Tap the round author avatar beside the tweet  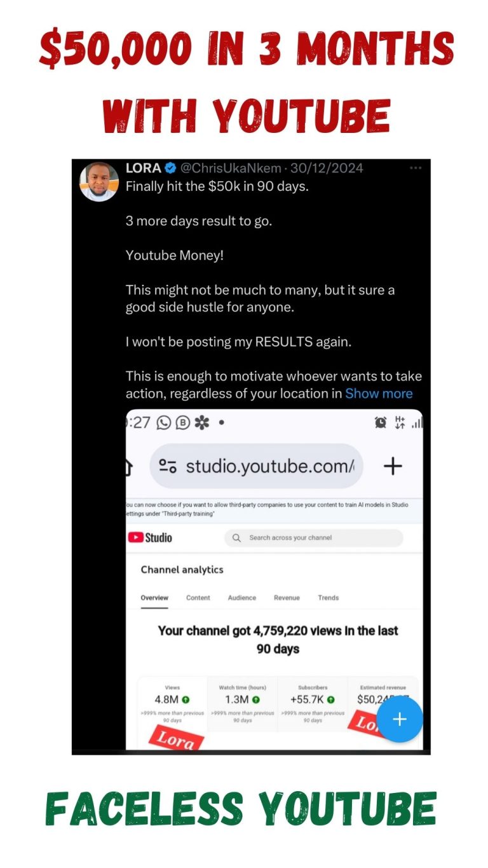(99, 182)
